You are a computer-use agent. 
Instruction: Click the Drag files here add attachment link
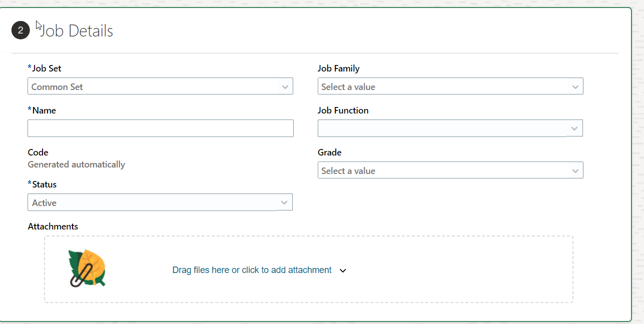252,270
